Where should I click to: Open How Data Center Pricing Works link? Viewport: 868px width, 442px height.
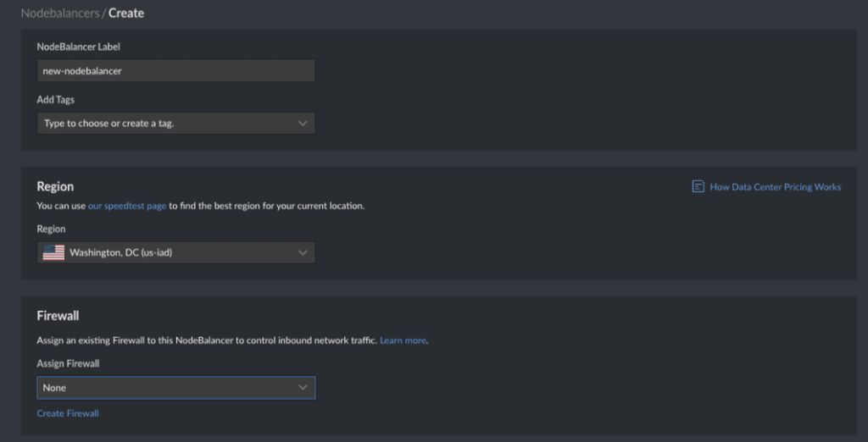775,187
